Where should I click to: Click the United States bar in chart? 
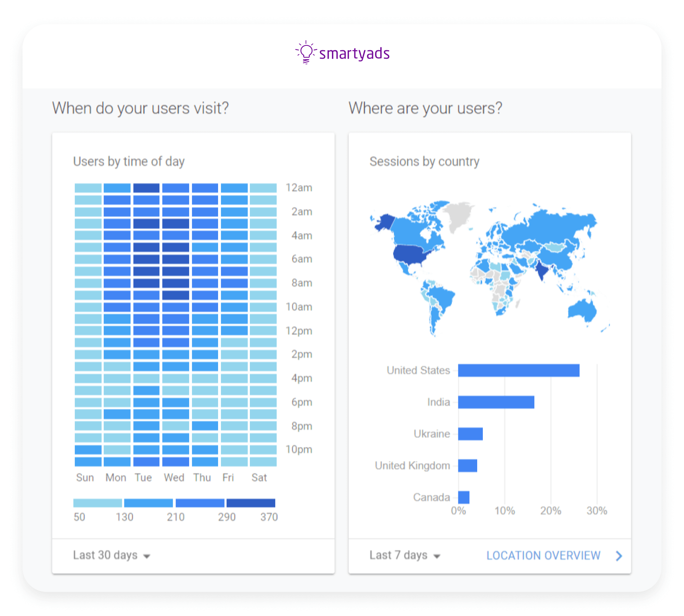pos(518,370)
